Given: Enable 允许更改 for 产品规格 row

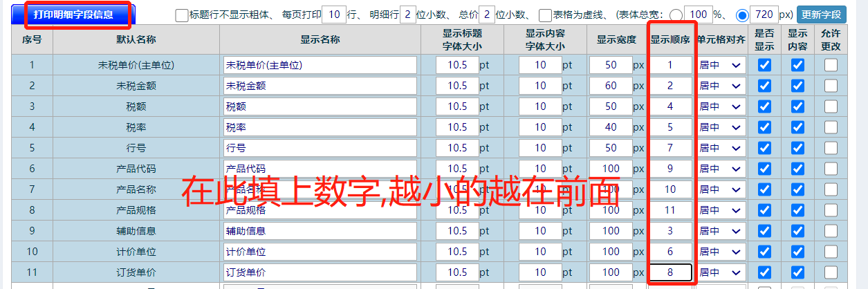Looking at the screenshot, I should tap(831, 210).
